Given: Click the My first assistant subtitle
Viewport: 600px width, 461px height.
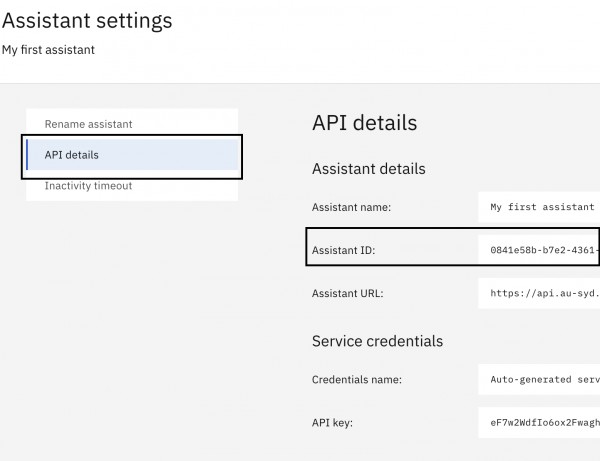Looking at the screenshot, I should (x=48, y=50).
